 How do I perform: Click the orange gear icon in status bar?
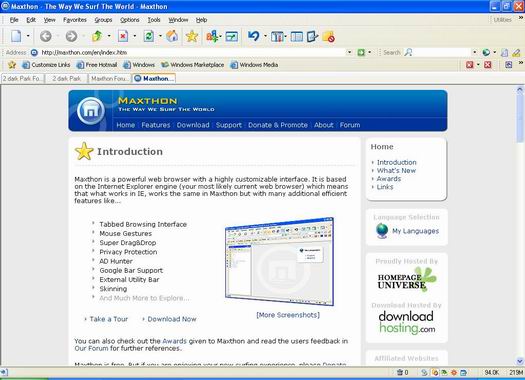pyautogui.click(x=454, y=372)
